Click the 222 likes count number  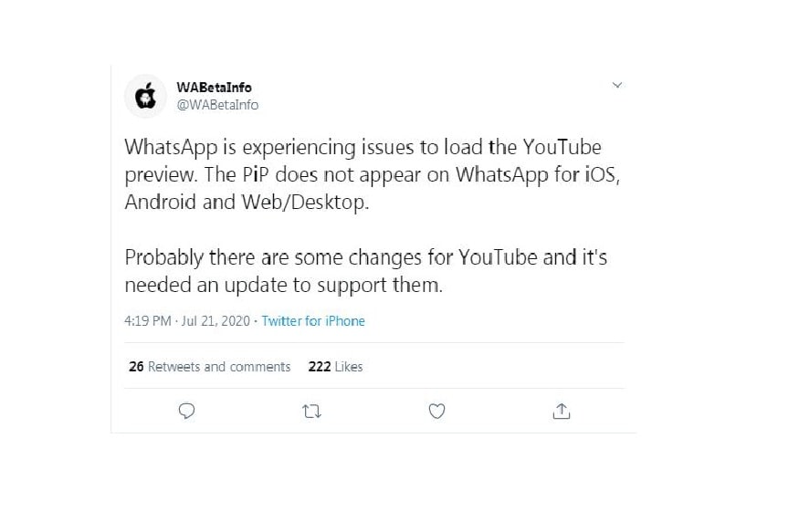[x=320, y=367]
